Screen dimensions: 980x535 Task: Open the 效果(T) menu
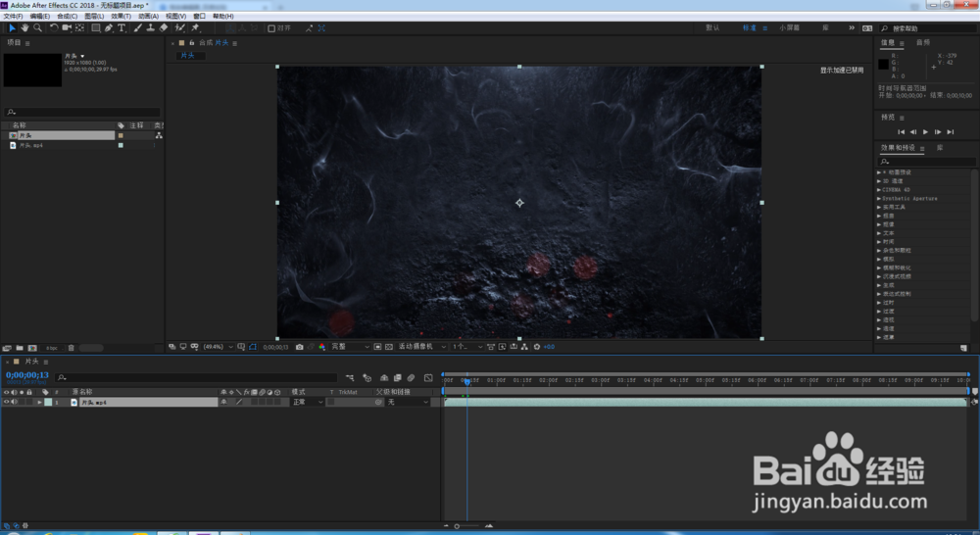(x=121, y=17)
